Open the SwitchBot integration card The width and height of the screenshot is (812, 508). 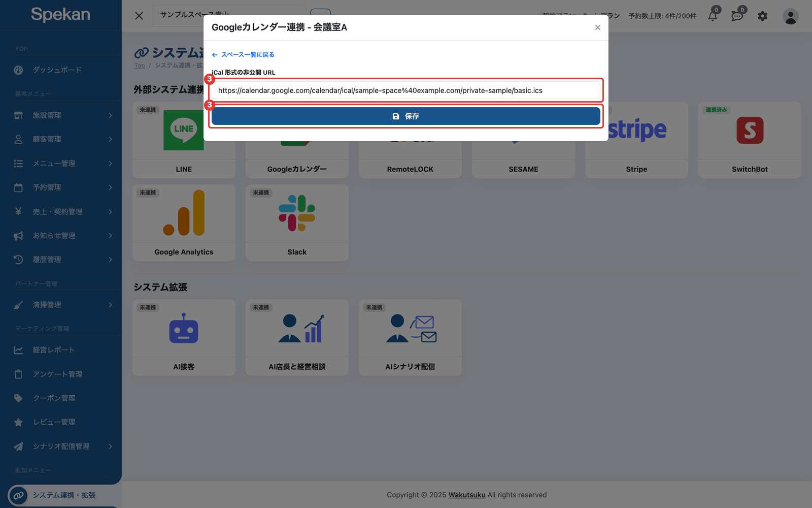click(x=750, y=140)
